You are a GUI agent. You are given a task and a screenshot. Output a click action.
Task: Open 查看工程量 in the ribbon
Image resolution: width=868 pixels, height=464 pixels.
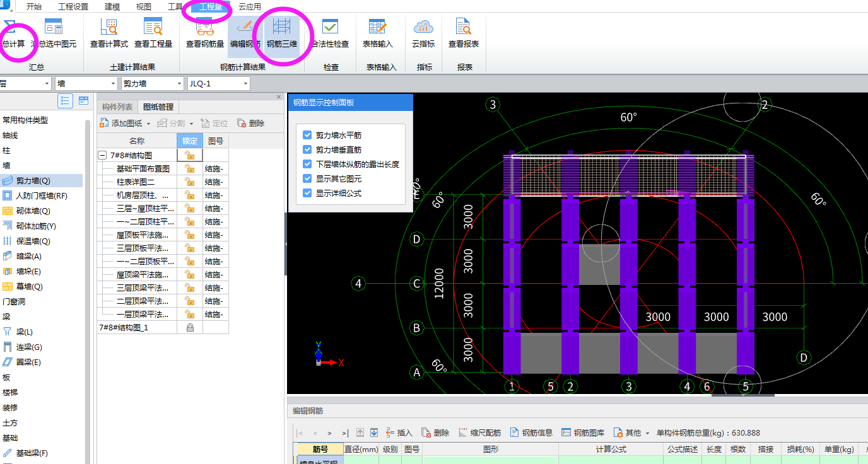153,33
